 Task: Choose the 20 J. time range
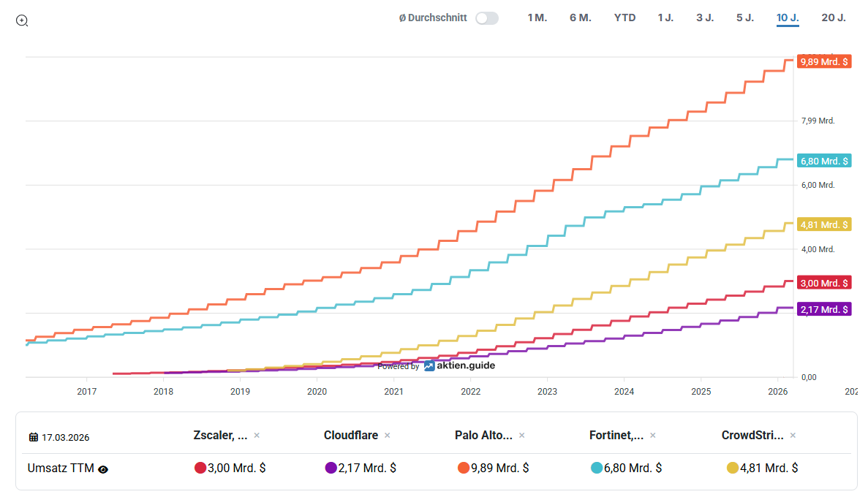pyautogui.click(x=833, y=18)
